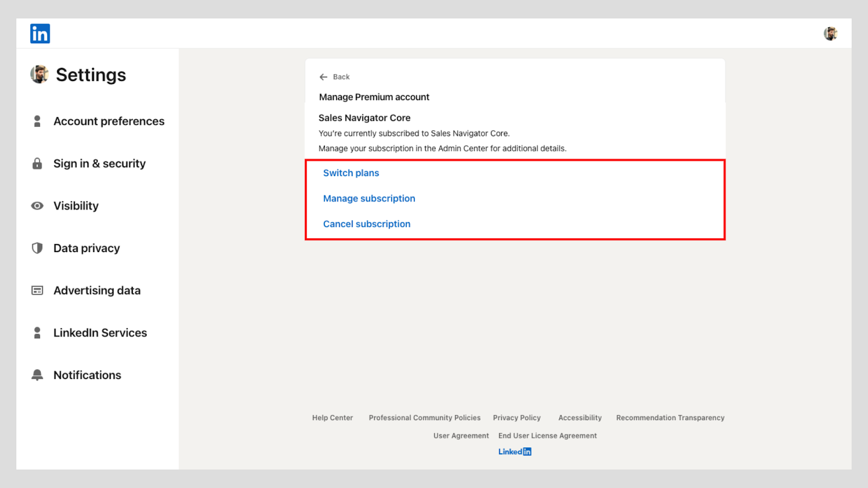Click the back arrow icon
The width and height of the screenshot is (868, 488).
323,77
